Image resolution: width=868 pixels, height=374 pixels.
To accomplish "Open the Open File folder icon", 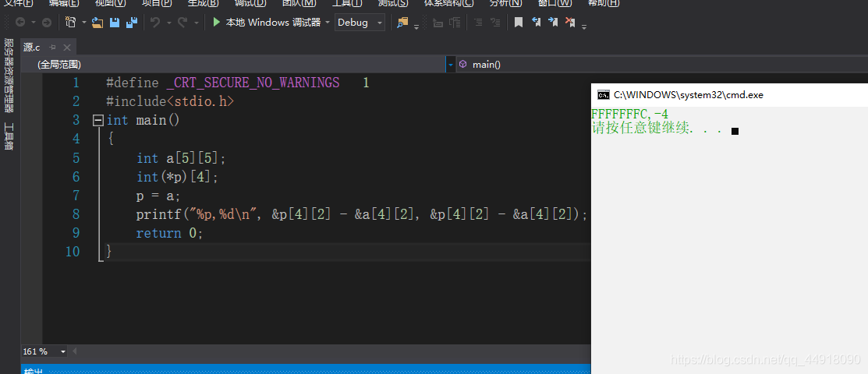I will (97, 23).
